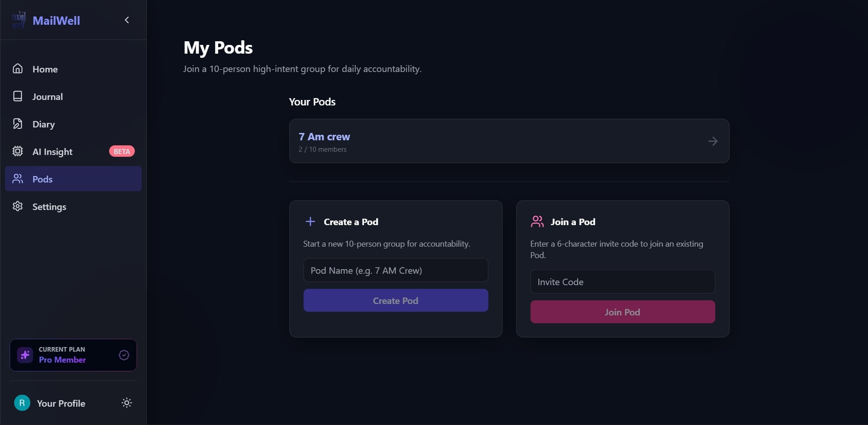Focus the Invite Code field
This screenshot has height=425, width=868.
click(622, 281)
